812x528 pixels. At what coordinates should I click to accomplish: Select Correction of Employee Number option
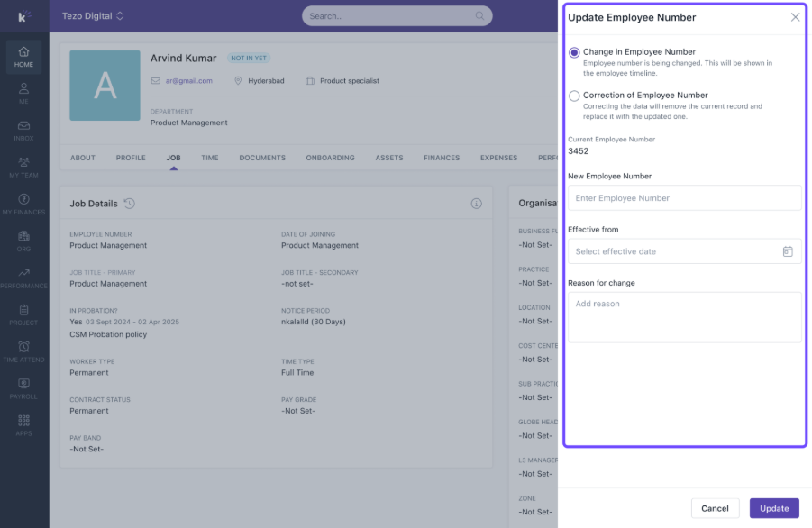coord(574,96)
